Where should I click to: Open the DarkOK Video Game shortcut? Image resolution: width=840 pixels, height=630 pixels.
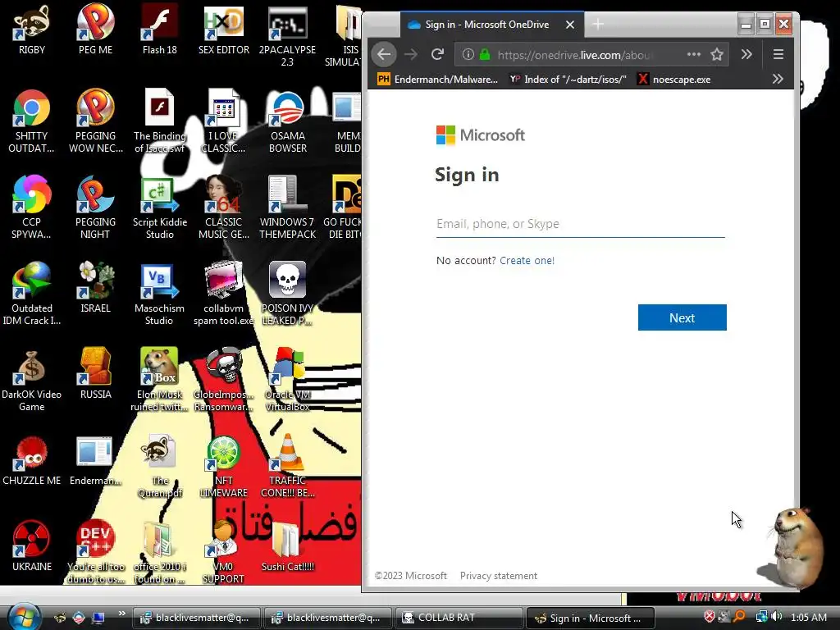32,381
